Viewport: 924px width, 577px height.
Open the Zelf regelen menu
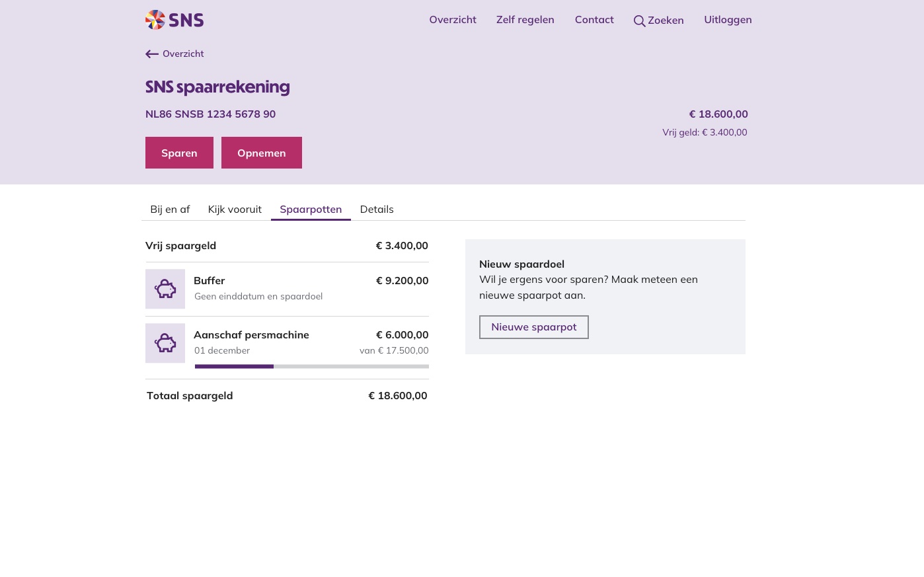click(525, 20)
